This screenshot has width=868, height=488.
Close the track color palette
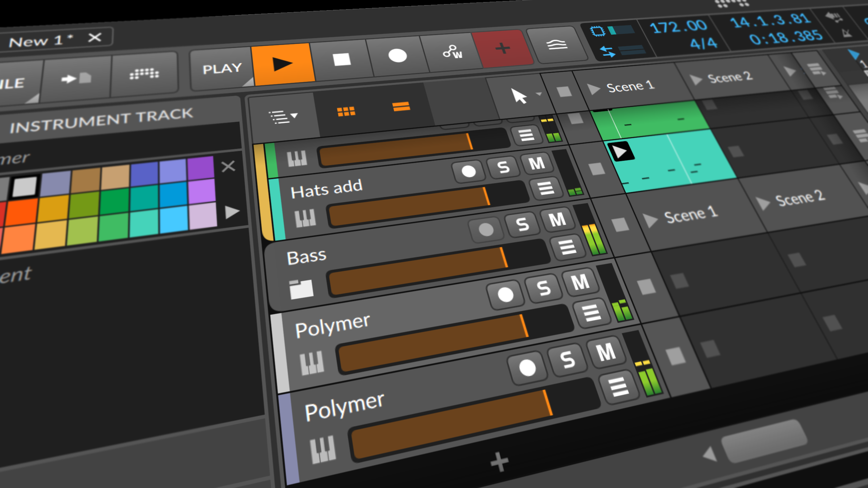click(228, 166)
